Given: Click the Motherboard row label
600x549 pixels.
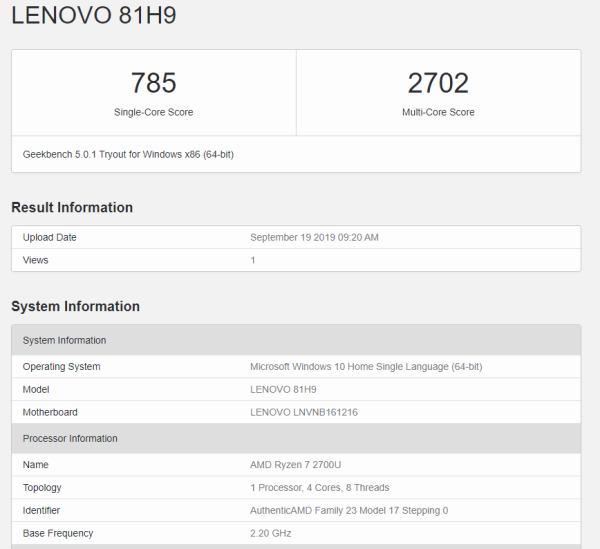Looking at the screenshot, I should coord(50,412).
